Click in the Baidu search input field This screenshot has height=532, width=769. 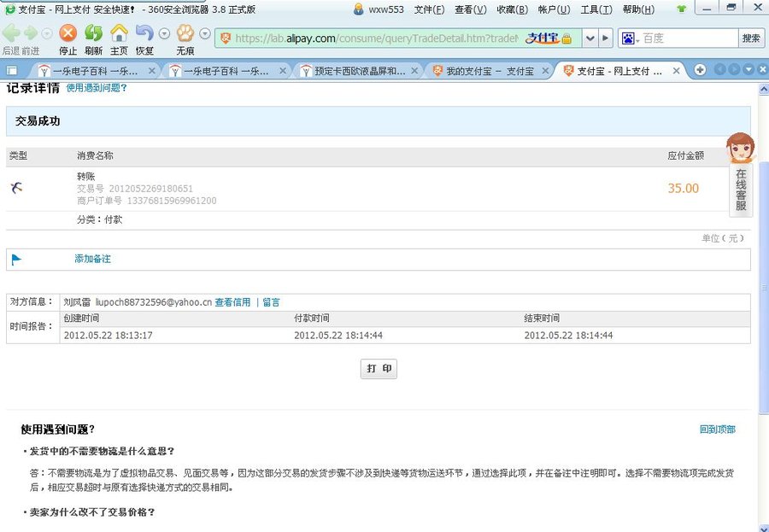[x=688, y=38]
